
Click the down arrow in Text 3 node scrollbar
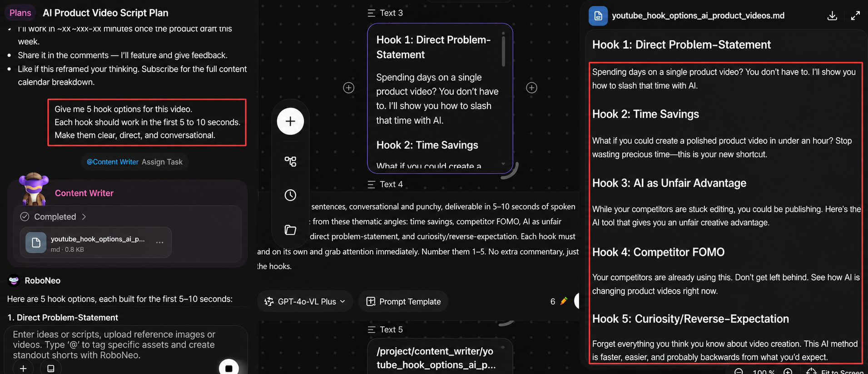pos(503,164)
